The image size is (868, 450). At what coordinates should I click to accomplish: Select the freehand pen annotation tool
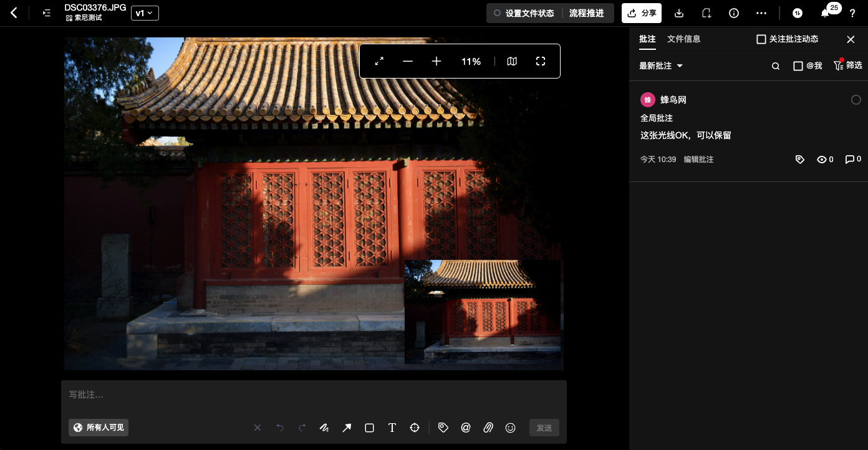pos(324,428)
